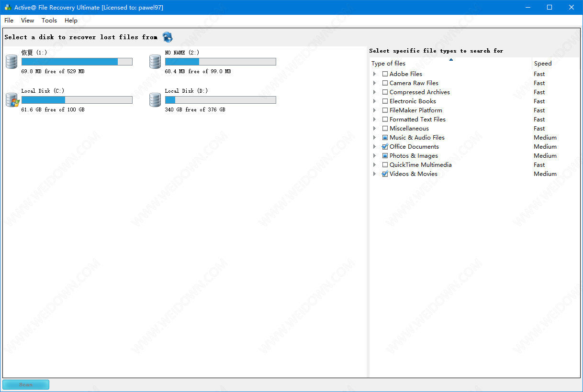Sort by Type of files column header
This screenshot has width=583, height=392.
[x=451, y=64]
